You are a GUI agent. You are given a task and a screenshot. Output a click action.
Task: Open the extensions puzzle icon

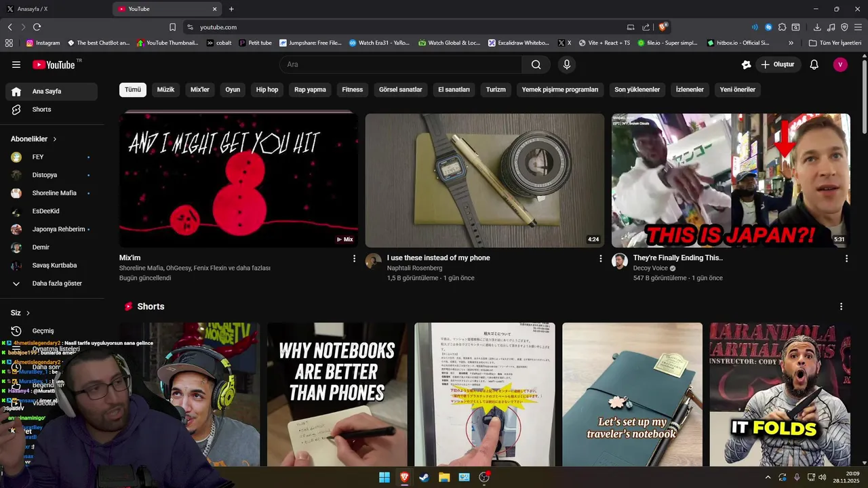pyautogui.click(x=782, y=27)
